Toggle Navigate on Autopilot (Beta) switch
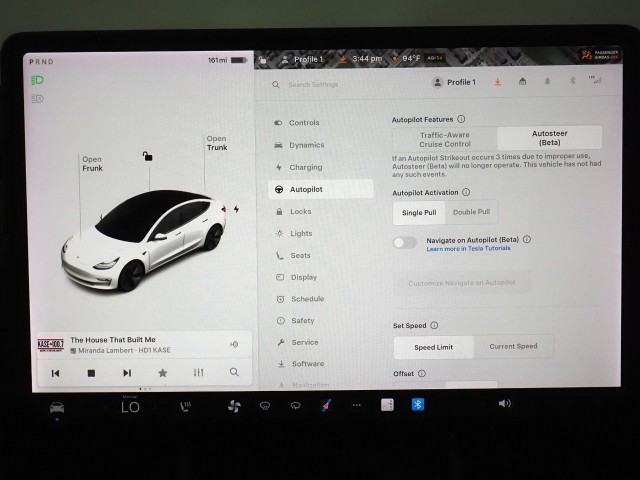The image size is (640, 480). (404, 242)
